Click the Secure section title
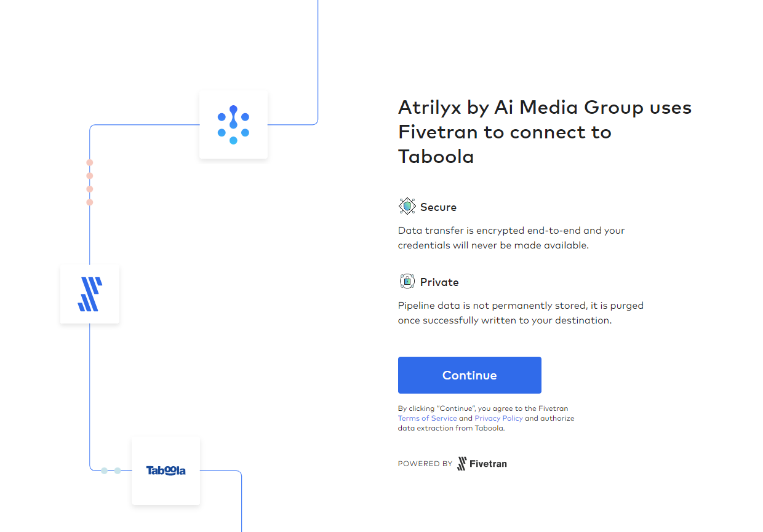 [x=438, y=207]
